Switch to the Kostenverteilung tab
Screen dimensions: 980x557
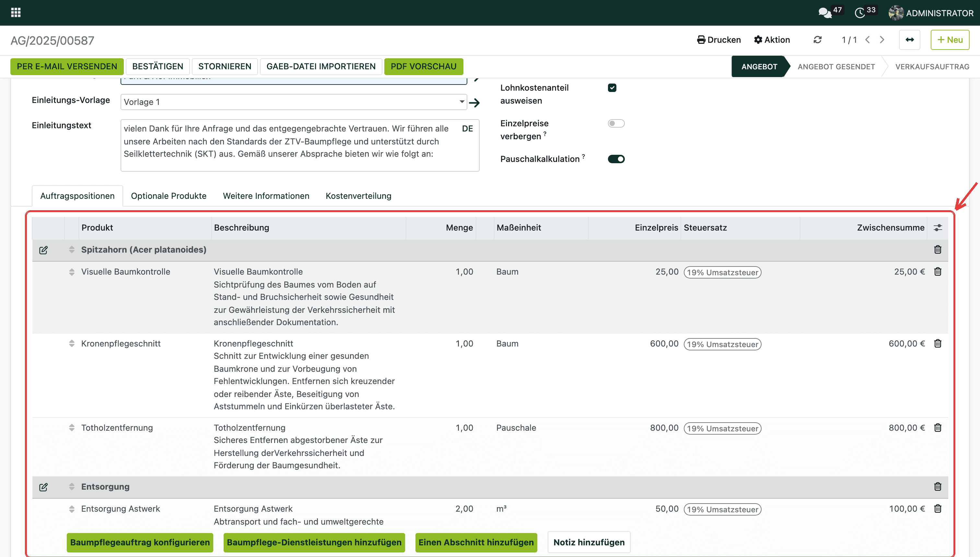[358, 196]
